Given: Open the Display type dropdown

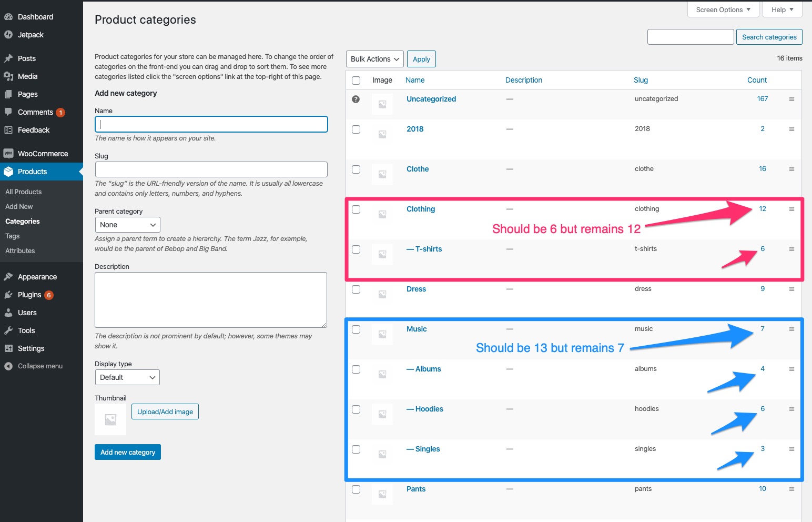Looking at the screenshot, I should 127,377.
